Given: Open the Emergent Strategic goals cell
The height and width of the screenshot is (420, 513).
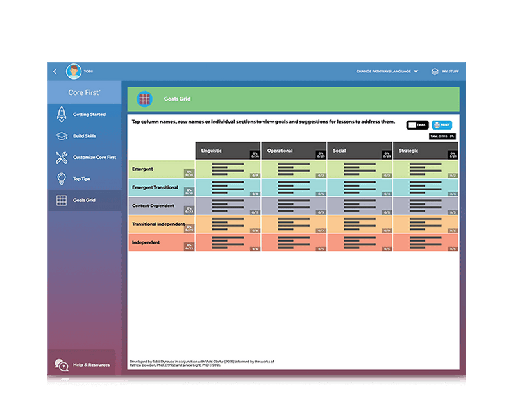Looking at the screenshot, I should (x=426, y=169).
